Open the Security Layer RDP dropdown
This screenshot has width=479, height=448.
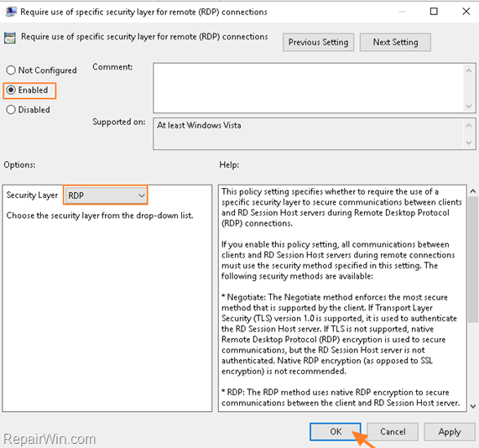tap(106, 195)
